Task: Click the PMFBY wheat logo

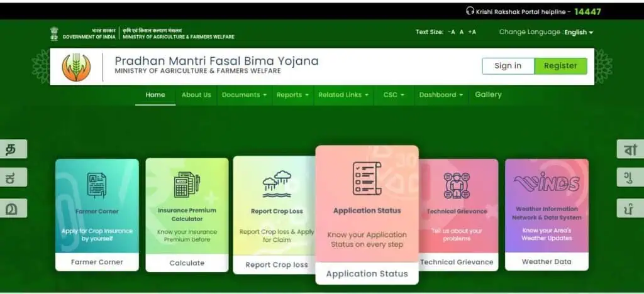Action: click(76, 67)
